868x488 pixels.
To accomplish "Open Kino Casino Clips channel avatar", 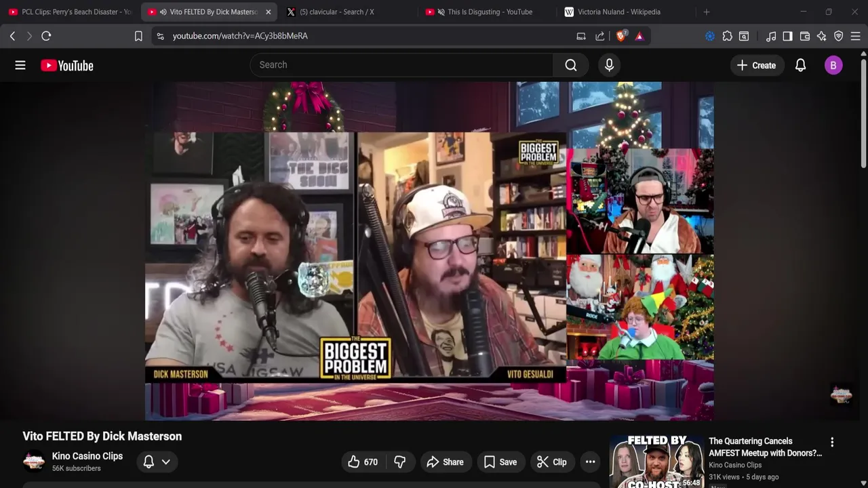I will (x=34, y=462).
